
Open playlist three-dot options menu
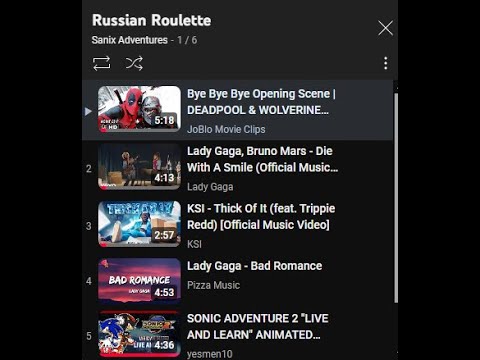pyautogui.click(x=386, y=63)
